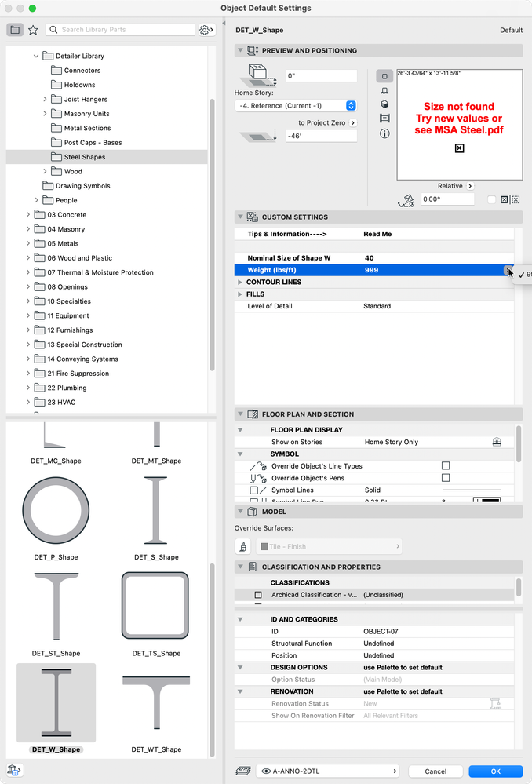Screen dimensions: 532x784
Task: Click the Level of Detail Standard value
Action: tap(377, 306)
